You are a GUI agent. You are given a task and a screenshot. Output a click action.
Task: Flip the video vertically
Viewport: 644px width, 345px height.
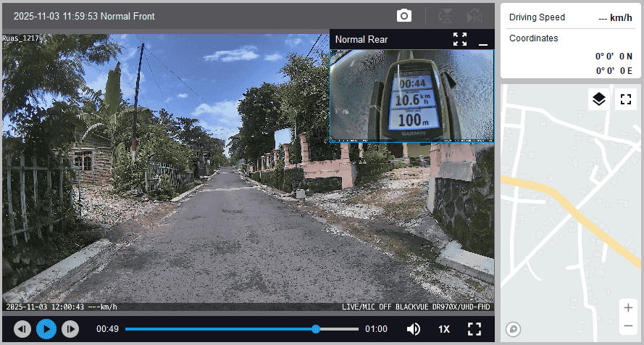[445, 16]
